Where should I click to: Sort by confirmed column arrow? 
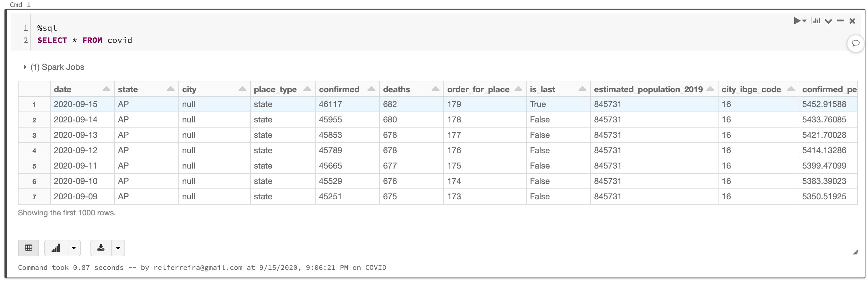point(371,89)
